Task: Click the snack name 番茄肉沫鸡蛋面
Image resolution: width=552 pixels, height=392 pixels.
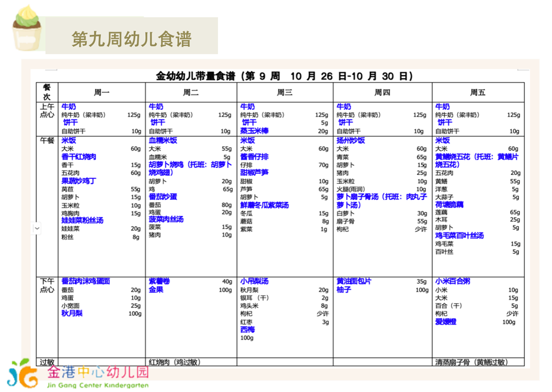Action: [x=86, y=281]
